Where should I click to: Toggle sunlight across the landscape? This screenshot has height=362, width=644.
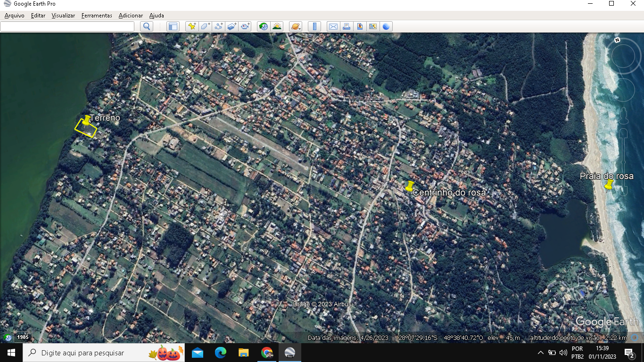coord(277,26)
